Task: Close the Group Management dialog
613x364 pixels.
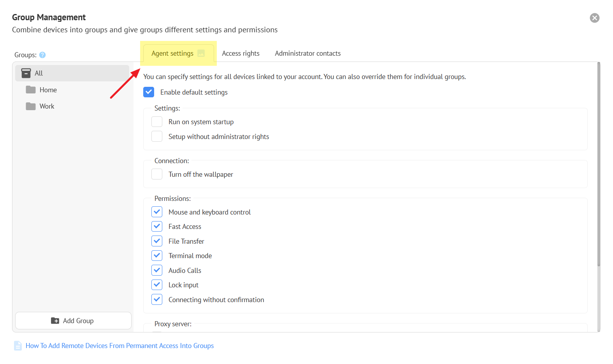Action: 594,18
